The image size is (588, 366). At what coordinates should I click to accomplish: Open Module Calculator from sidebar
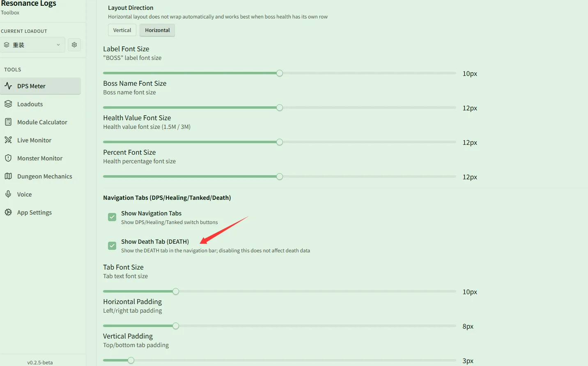tap(40, 122)
